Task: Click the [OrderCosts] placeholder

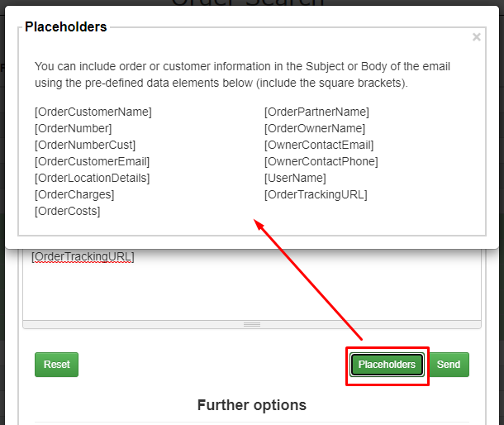Action: tap(67, 211)
